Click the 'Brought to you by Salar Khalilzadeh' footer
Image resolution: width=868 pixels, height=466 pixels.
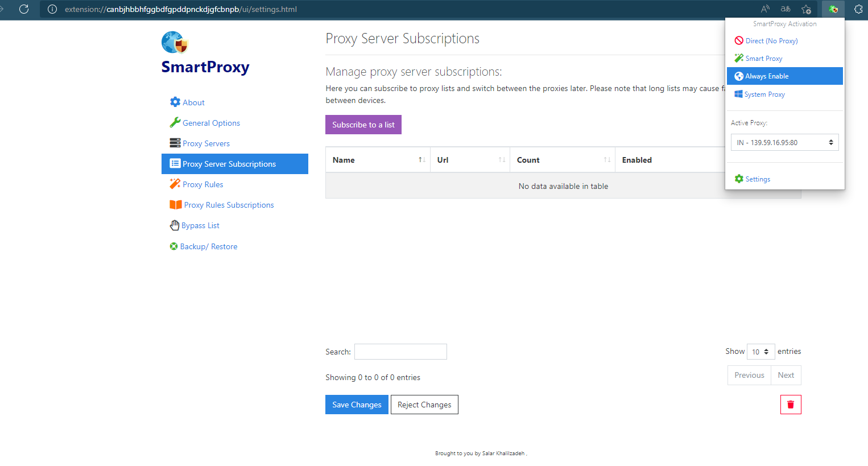point(481,453)
